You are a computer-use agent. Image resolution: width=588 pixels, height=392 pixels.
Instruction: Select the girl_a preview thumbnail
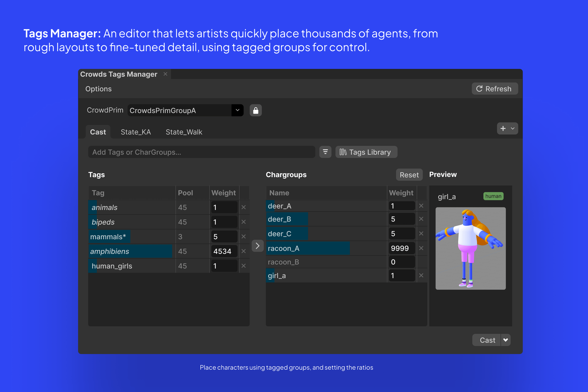point(470,248)
